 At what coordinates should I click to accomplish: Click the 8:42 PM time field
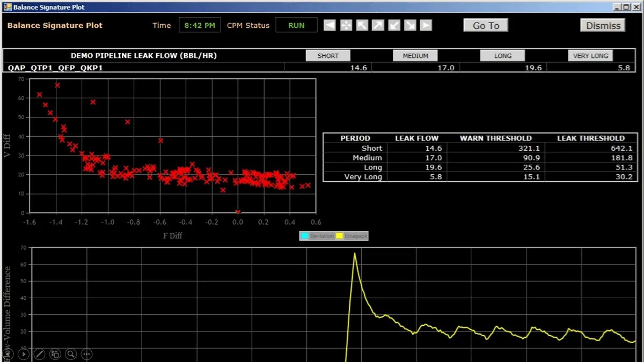200,25
